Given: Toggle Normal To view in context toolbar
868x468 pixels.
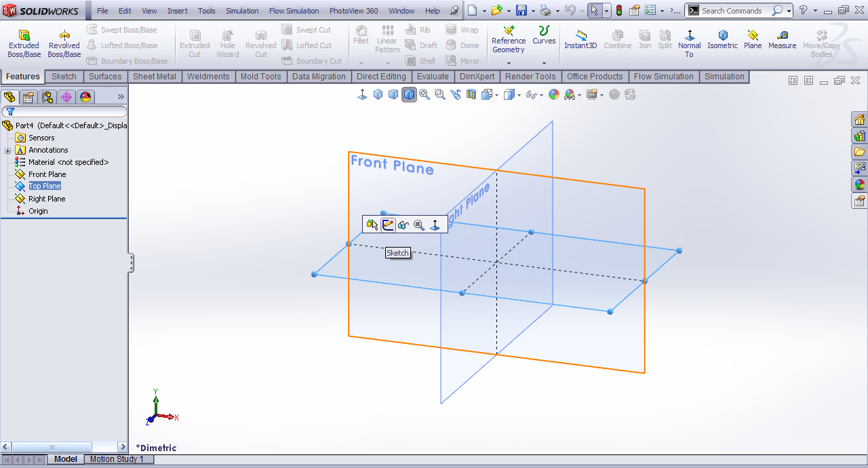Looking at the screenshot, I should 435,225.
